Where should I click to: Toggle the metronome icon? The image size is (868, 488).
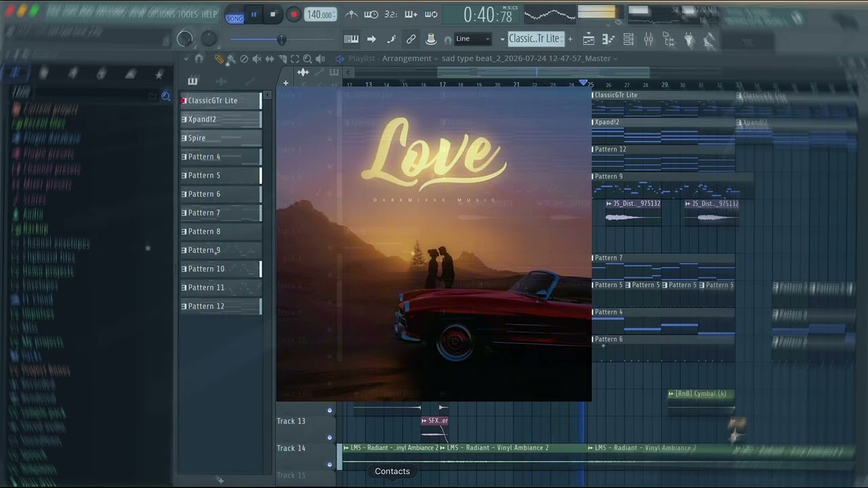pos(351,14)
